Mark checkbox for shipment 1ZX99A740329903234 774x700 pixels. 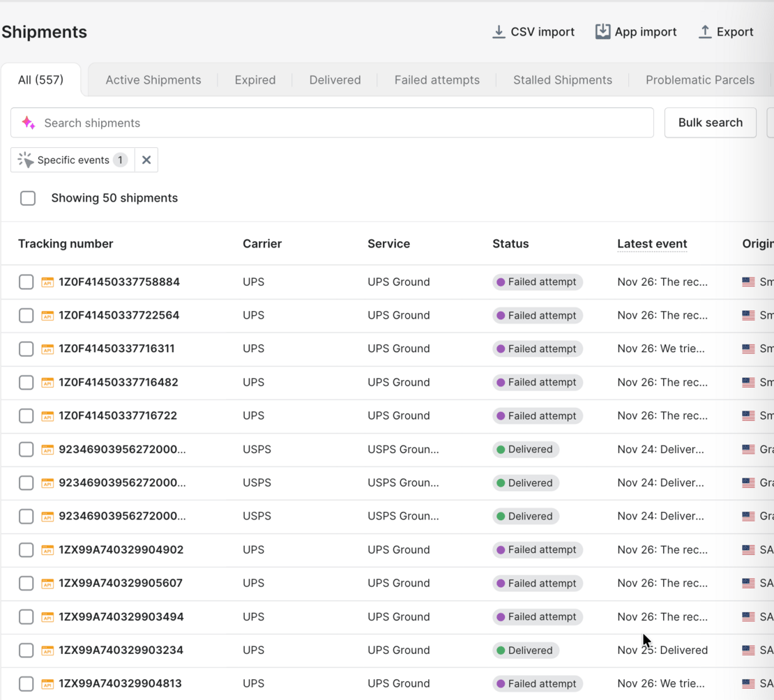26,650
